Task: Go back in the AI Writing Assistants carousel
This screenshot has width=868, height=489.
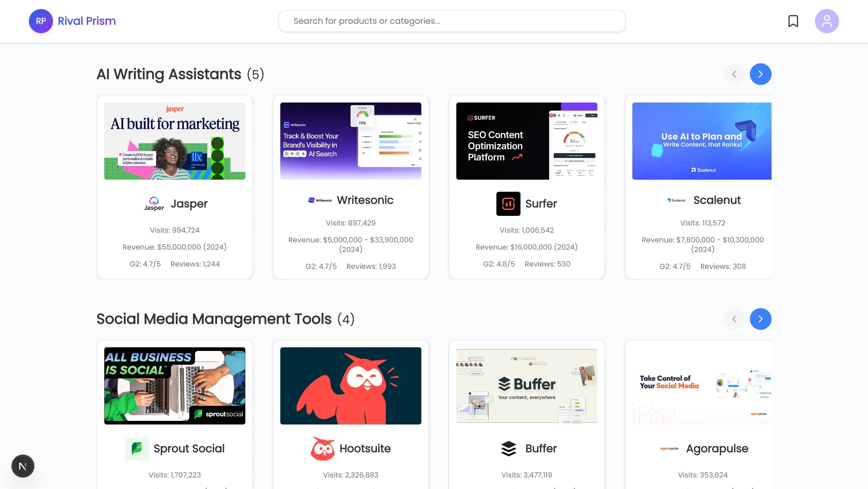Action: tap(734, 74)
